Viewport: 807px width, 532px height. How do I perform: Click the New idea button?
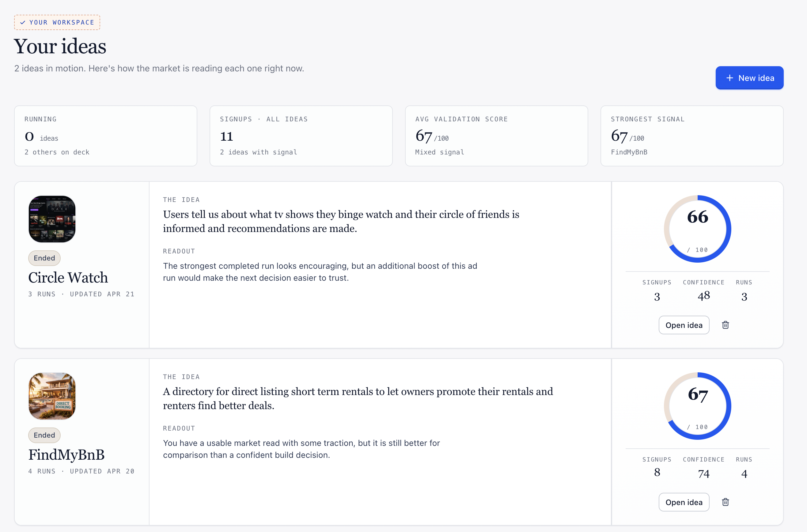tap(749, 78)
